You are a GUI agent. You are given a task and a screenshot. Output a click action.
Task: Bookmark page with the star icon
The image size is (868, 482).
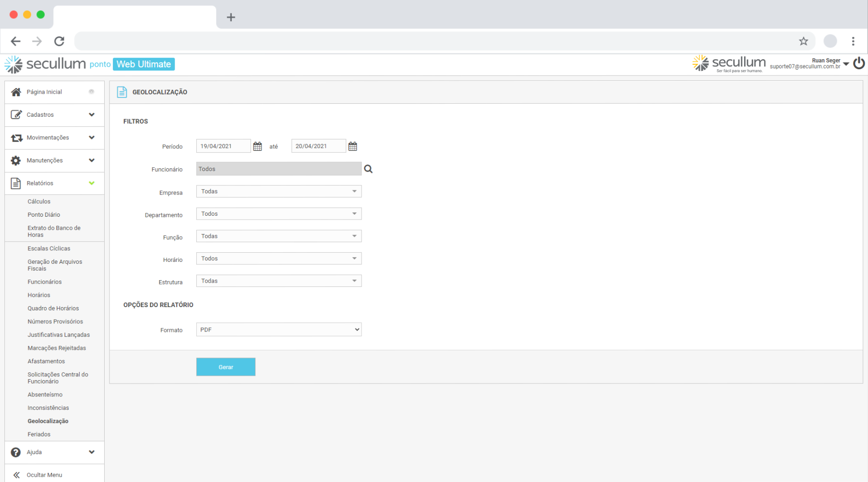click(803, 41)
